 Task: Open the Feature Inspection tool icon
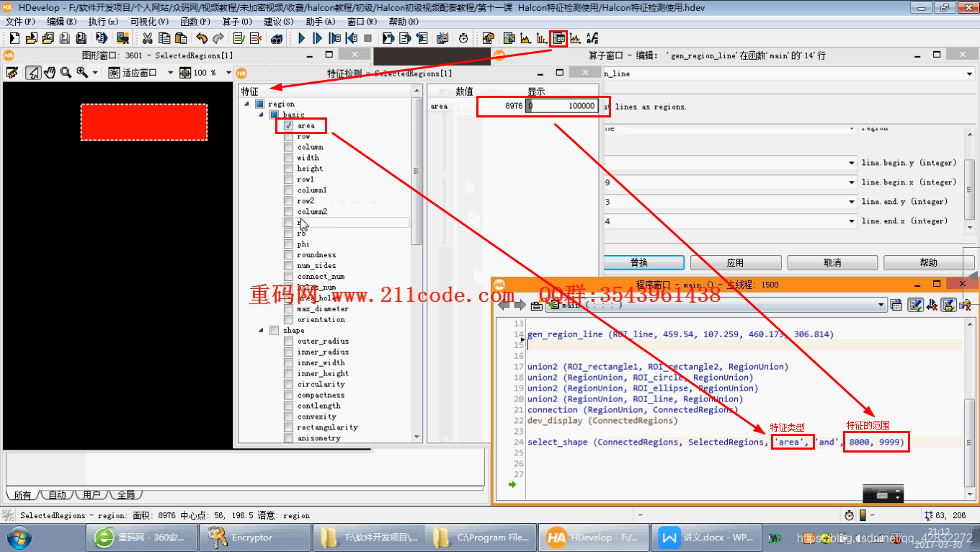(558, 38)
